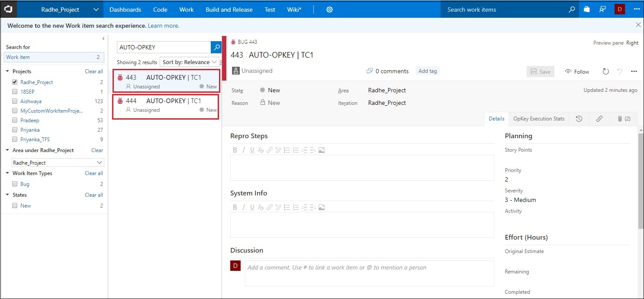
Task: Switch to the OpKey Execution Stats tab
Action: [538, 119]
